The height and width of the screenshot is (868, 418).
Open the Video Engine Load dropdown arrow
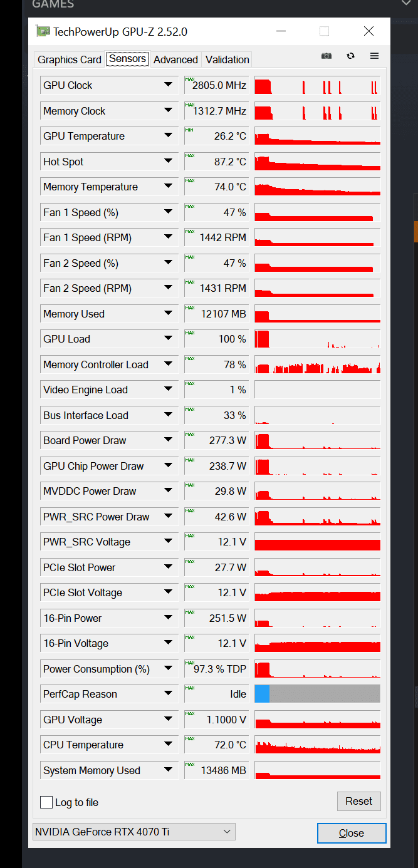coord(168,390)
